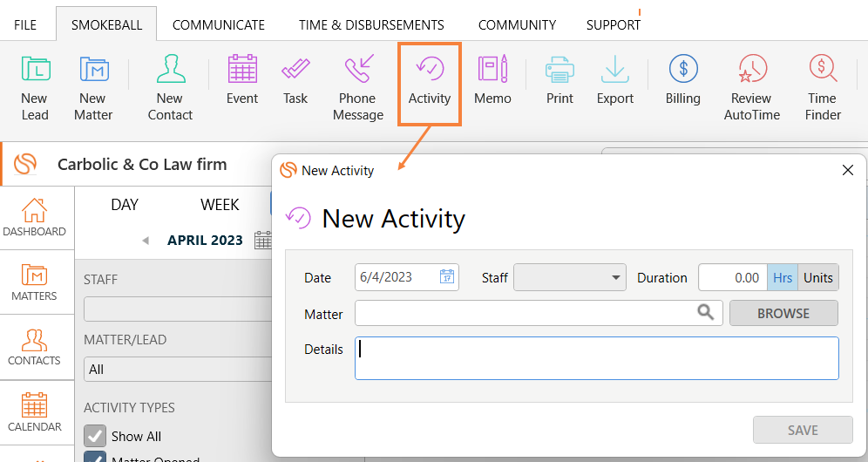Open the COMMUNITY tab
The width and height of the screenshot is (868, 462).
coord(517,25)
